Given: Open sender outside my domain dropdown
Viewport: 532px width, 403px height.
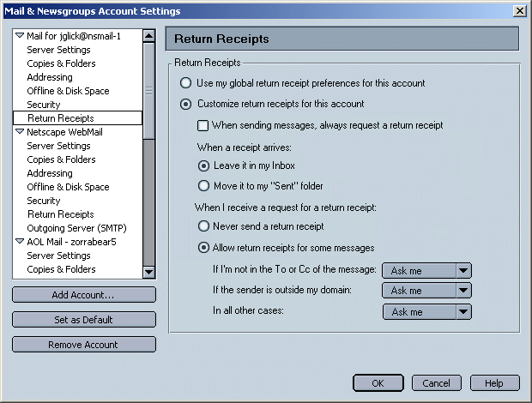Looking at the screenshot, I should [426, 291].
